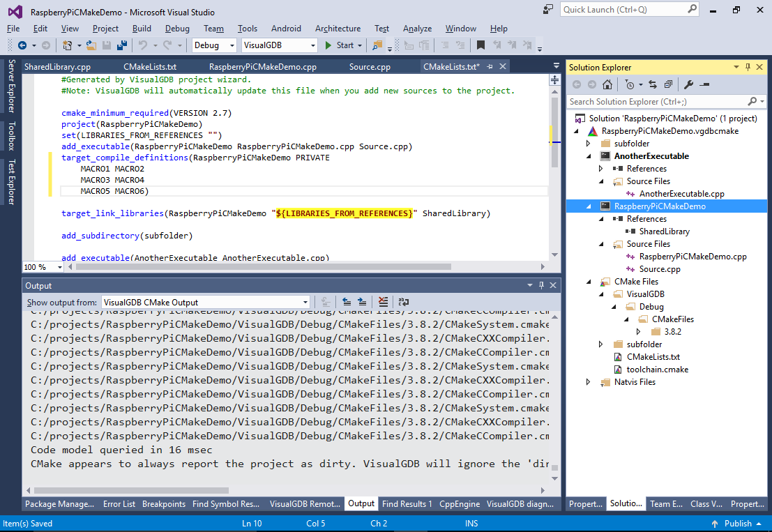
Task: Close the active CMakeLists.txt* tab
Action: click(x=503, y=66)
